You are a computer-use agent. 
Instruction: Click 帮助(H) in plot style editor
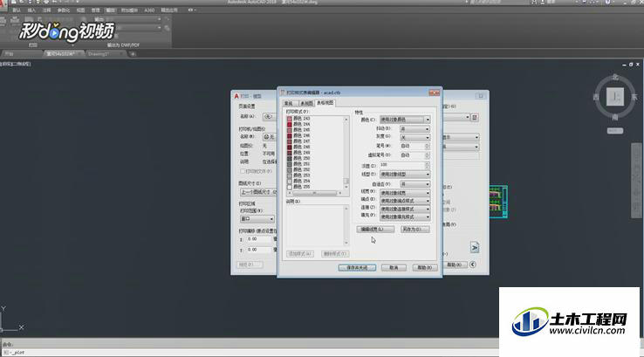point(425,268)
